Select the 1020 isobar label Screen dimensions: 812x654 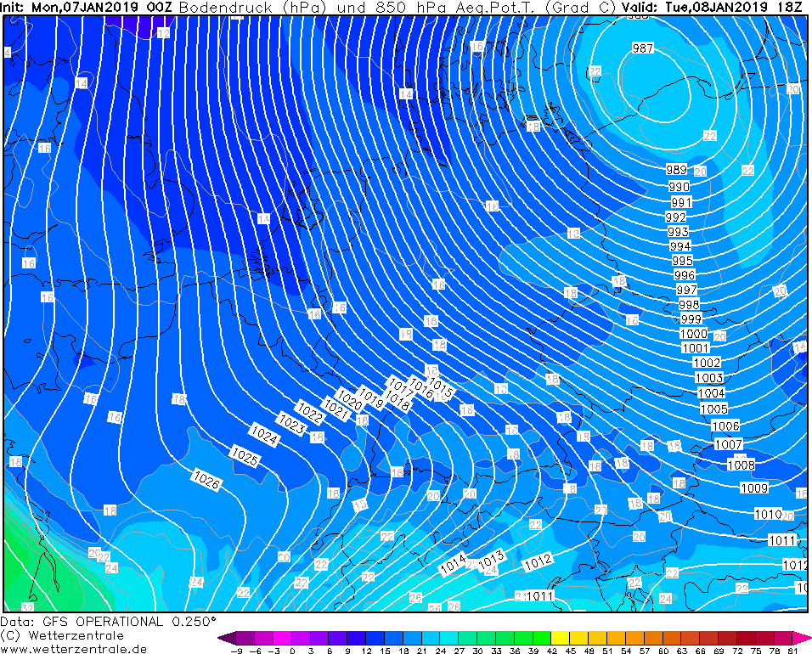pos(350,401)
